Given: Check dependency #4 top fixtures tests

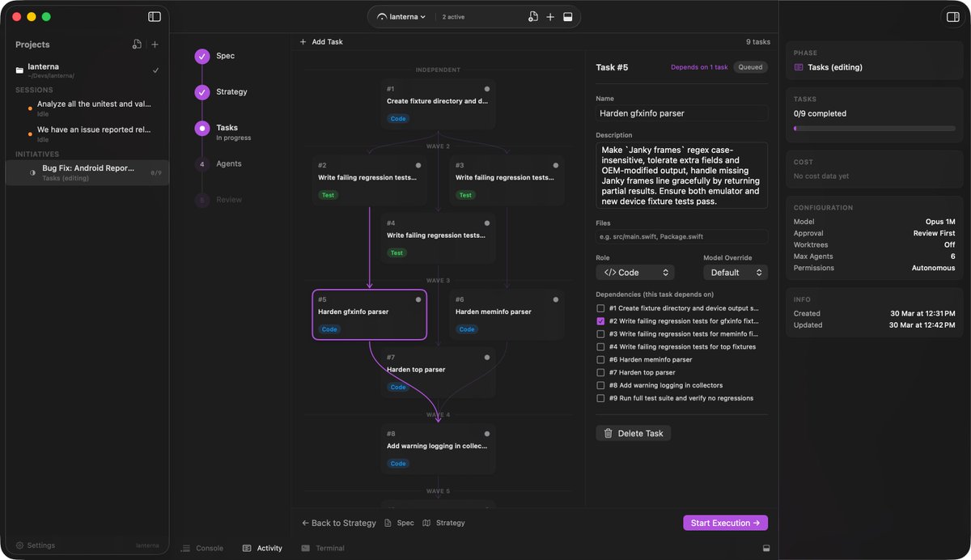Looking at the screenshot, I should point(600,346).
